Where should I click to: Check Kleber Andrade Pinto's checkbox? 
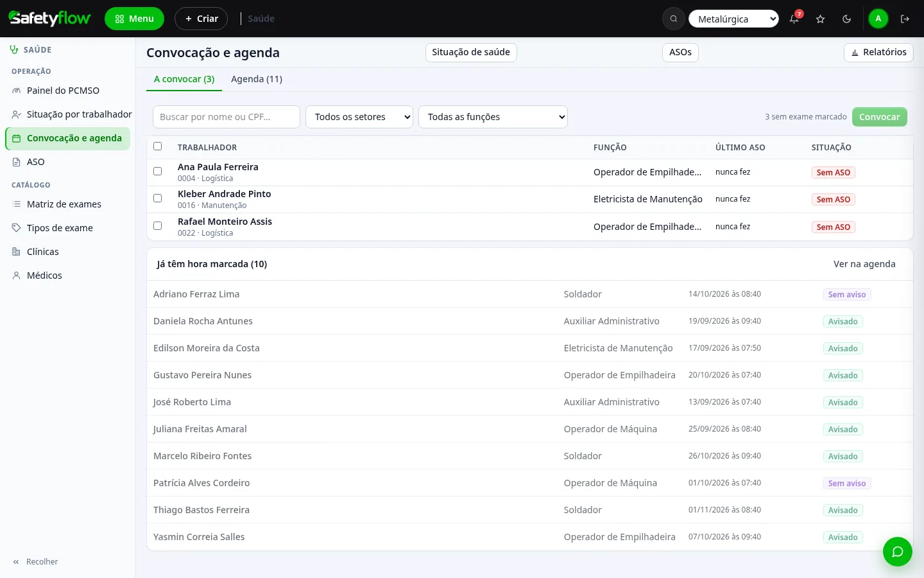pos(158,198)
